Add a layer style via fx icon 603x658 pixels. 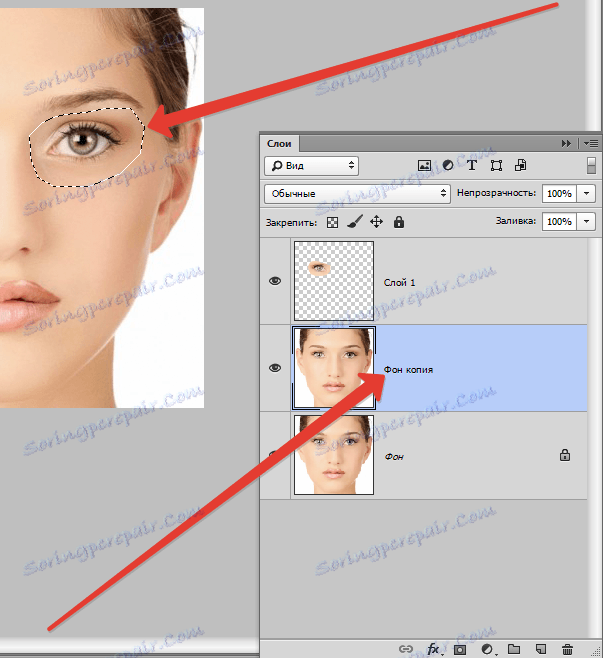pyautogui.click(x=433, y=649)
